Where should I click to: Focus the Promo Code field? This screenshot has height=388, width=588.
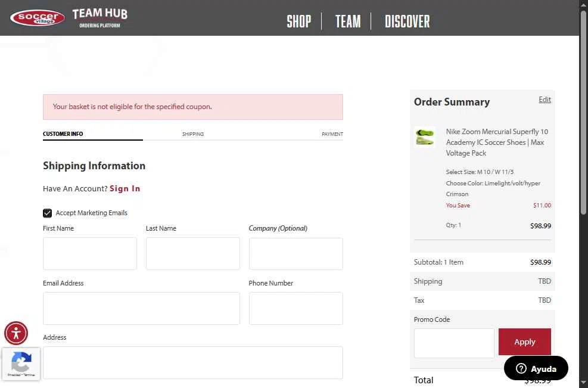click(x=454, y=343)
